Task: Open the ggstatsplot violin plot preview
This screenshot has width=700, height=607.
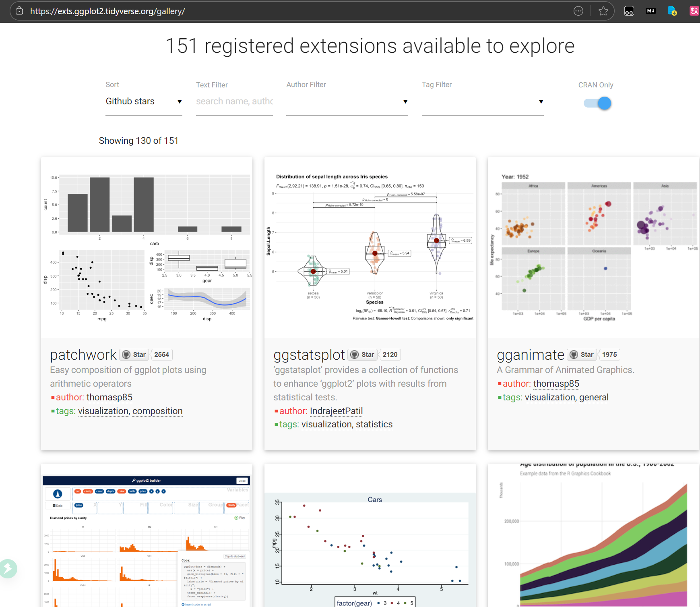Action: point(370,248)
